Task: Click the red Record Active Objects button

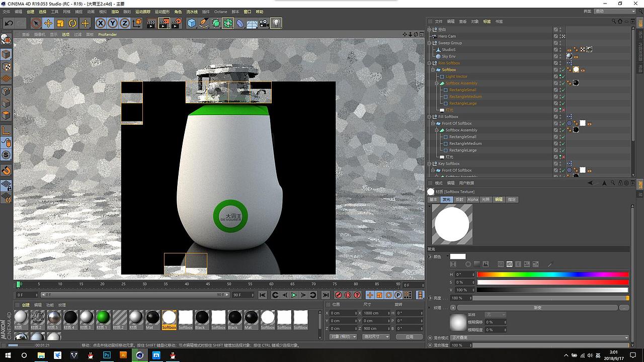Action: 339,295
